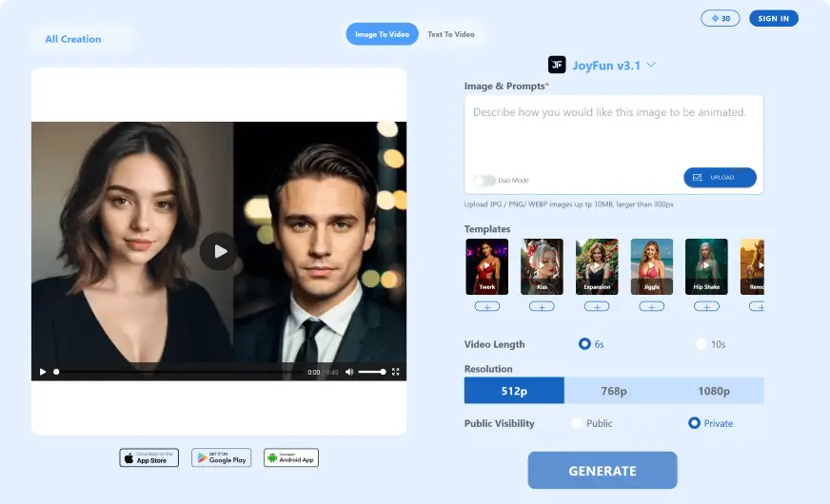This screenshot has width=830, height=504.
Task: Click the large play button on video
Action: click(x=219, y=251)
